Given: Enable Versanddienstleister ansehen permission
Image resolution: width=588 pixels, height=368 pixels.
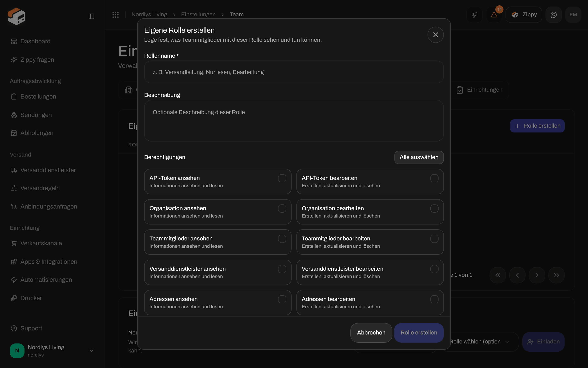Looking at the screenshot, I should click(282, 269).
